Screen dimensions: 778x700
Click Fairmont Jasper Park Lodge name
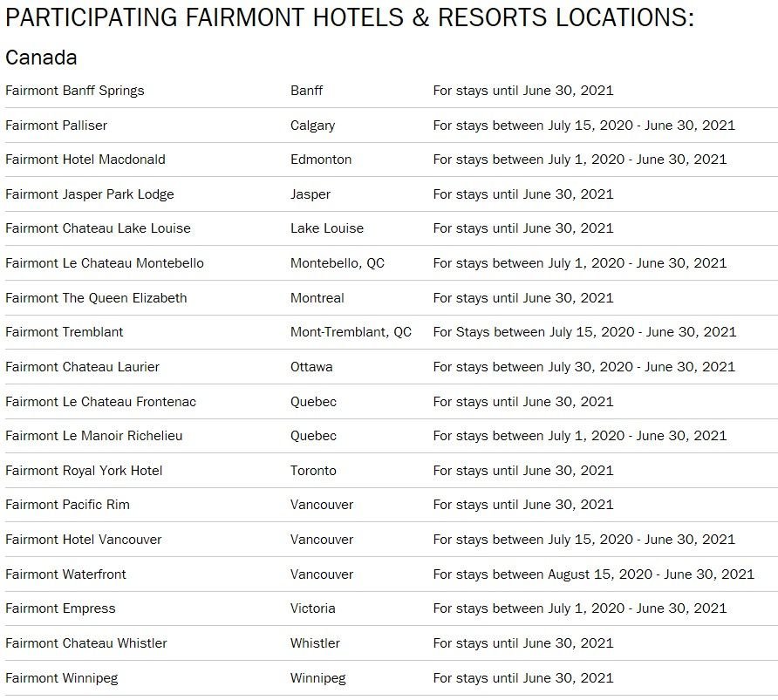pyautogui.click(x=90, y=194)
